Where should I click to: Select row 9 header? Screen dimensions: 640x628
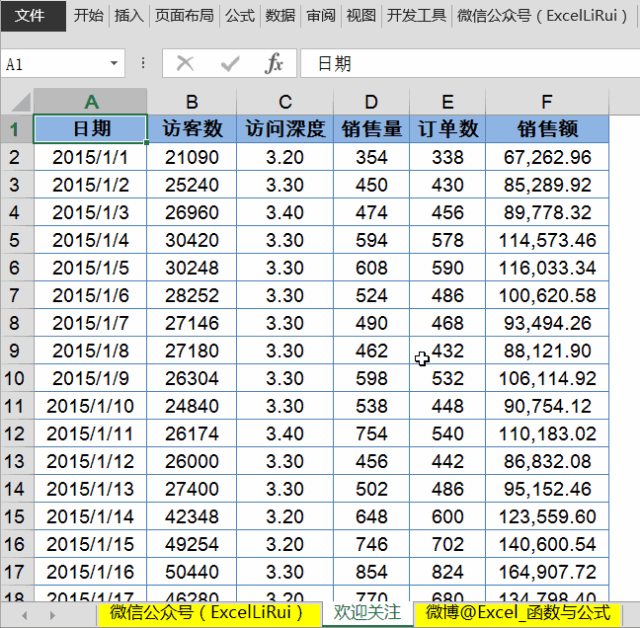point(17,351)
